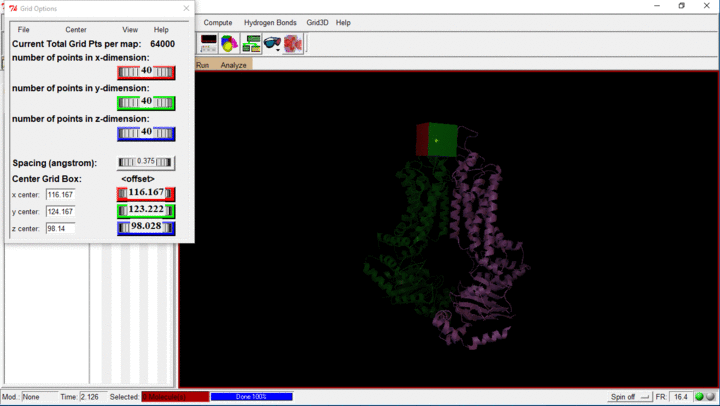Image resolution: width=720 pixels, height=406 pixels.
Task: Click the colored spheres molecule icon
Action: 230,43
